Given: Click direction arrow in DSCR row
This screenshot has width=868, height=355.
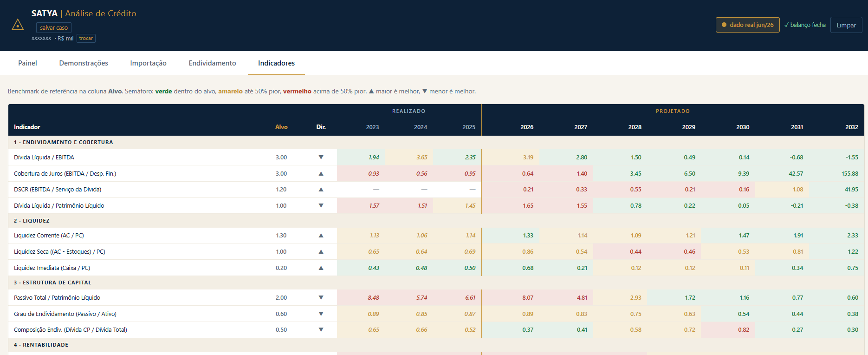Looking at the screenshot, I should pyautogui.click(x=321, y=190).
